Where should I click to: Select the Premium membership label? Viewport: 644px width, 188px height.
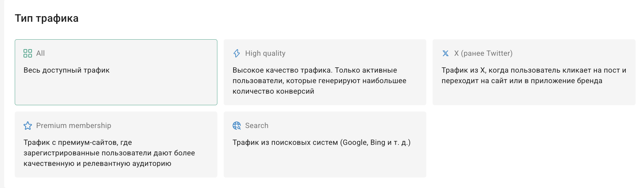click(x=73, y=126)
